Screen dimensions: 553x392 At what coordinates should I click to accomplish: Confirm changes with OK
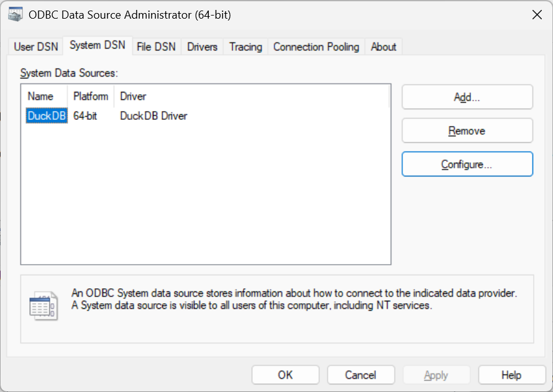click(x=285, y=375)
